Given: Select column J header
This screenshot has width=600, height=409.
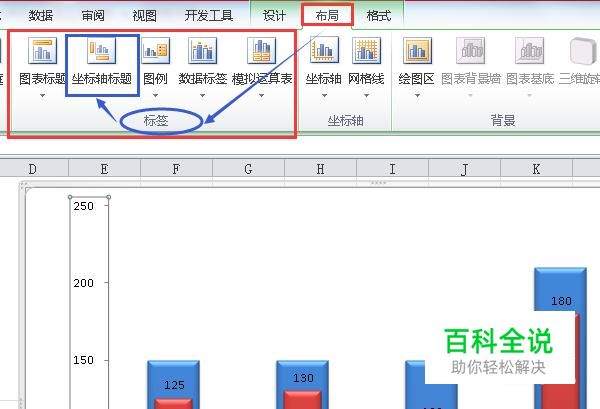Looking at the screenshot, I should pos(464,169).
